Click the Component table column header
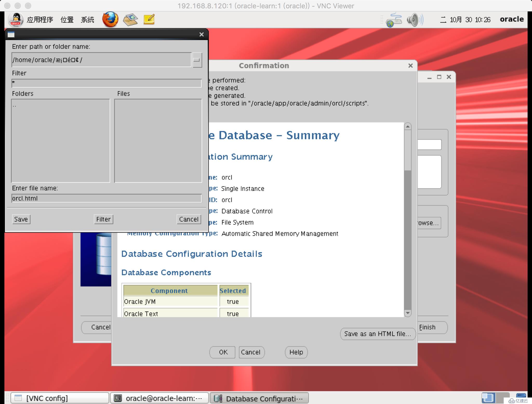Viewport: 532px width, 404px height. click(x=170, y=291)
